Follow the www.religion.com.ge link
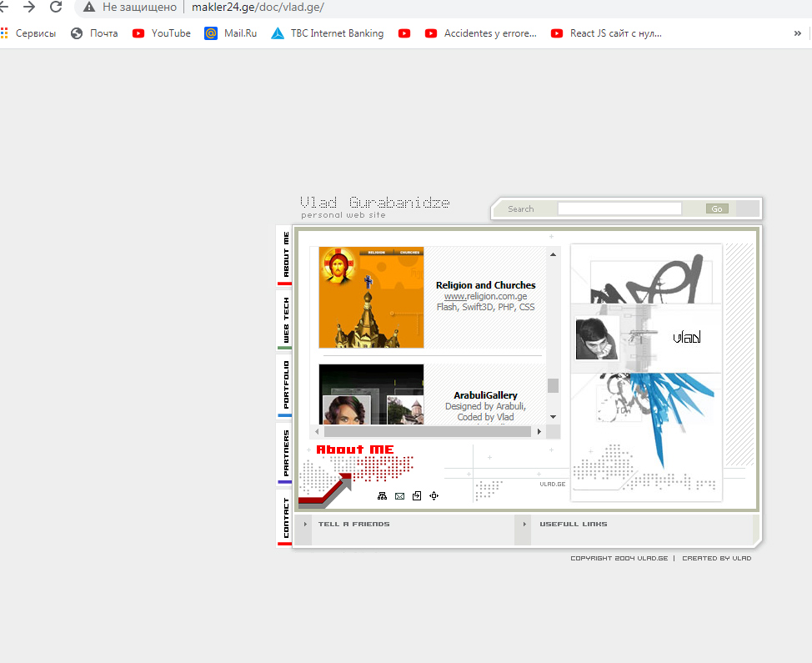Viewport: 812px width, 663px height. [x=485, y=296]
